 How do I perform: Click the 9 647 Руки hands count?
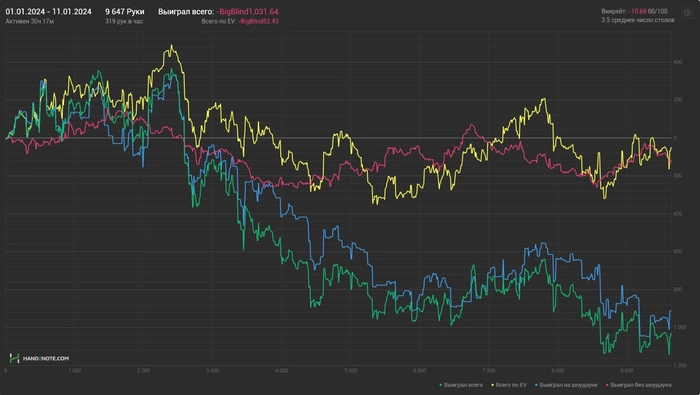coord(125,12)
